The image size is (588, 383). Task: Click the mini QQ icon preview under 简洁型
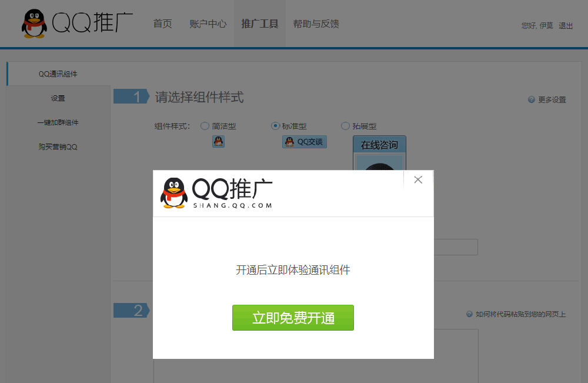coord(218,142)
